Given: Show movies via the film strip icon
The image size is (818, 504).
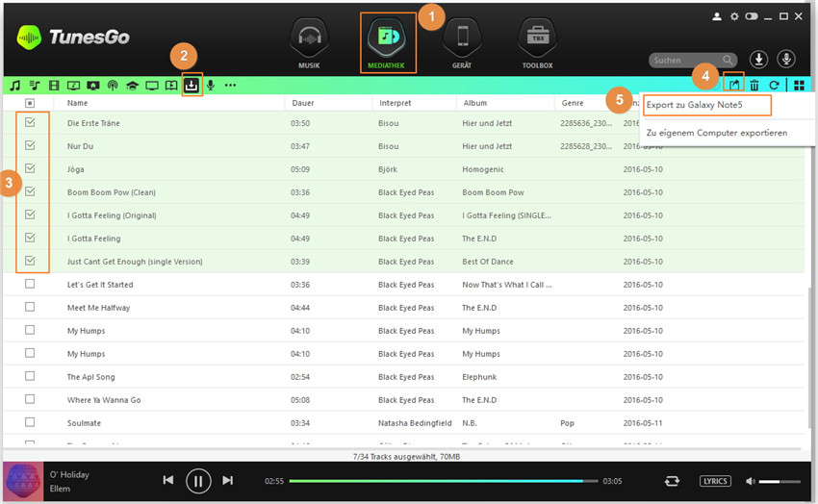Looking at the screenshot, I should click(54, 86).
